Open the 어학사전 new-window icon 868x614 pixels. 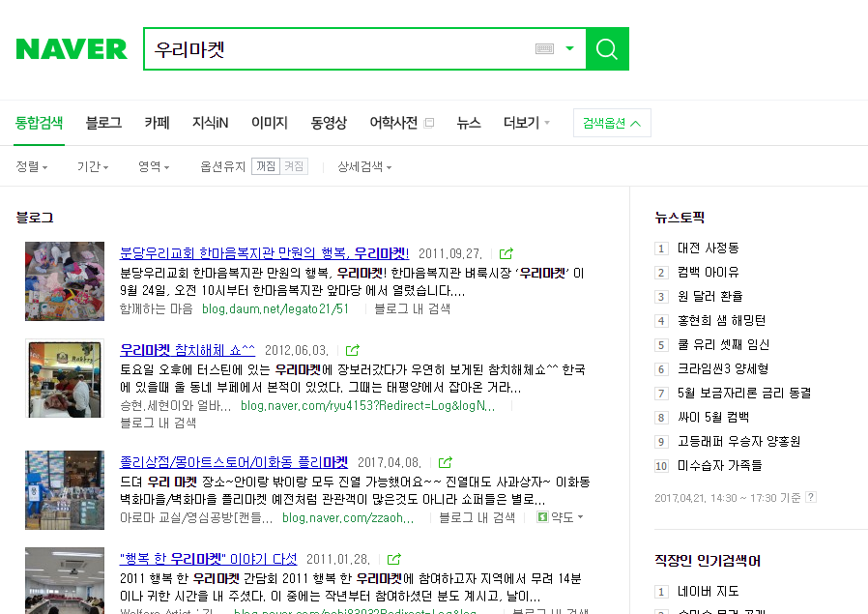click(x=429, y=123)
